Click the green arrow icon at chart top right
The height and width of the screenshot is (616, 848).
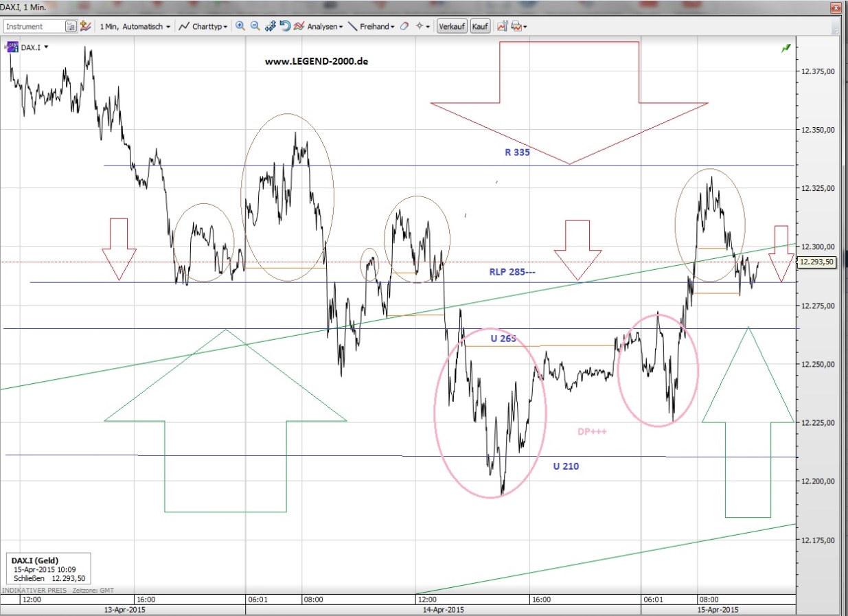click(786, 47)
